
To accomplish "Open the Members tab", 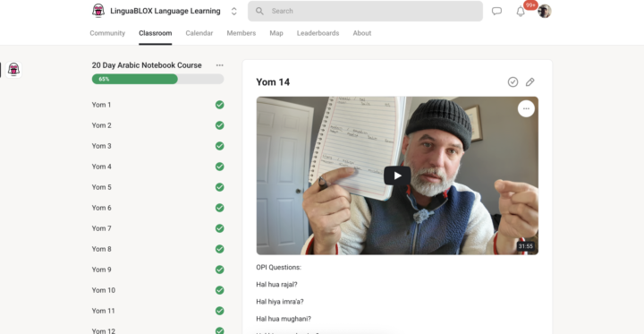I will point(241,33).
